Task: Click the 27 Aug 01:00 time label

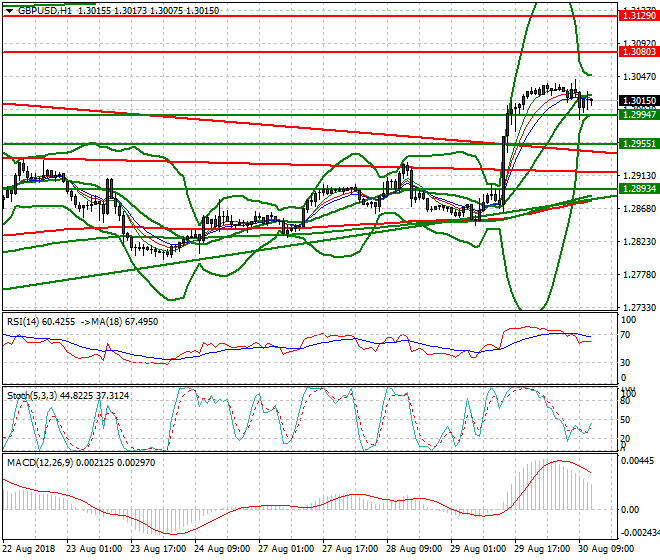Action: point(286,549)
